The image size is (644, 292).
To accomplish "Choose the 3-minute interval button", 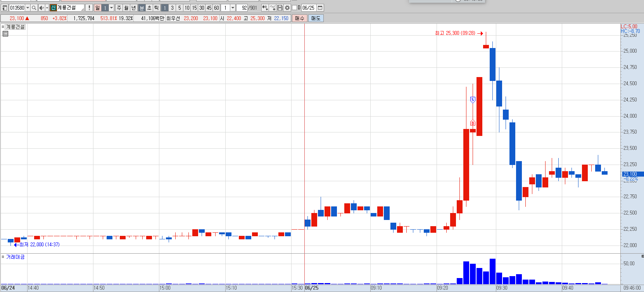I will (x=172, y=8).
